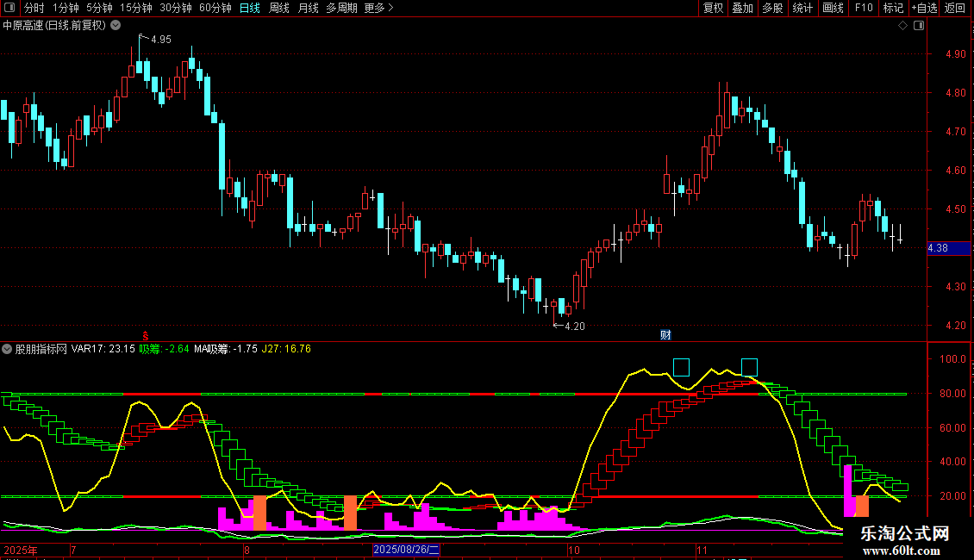Viewport: 974px width, 560px height.
Task: Switch to 月线 monthly chart
Action: pyautogui.click(x=308, y=8)
